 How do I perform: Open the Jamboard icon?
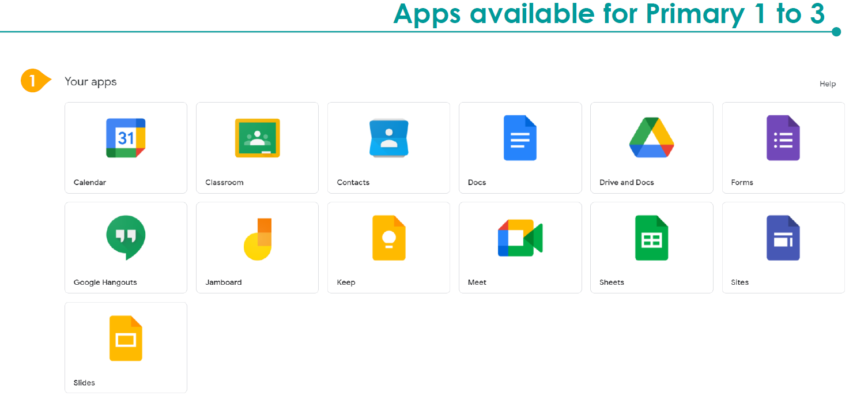tap(258, 239)
